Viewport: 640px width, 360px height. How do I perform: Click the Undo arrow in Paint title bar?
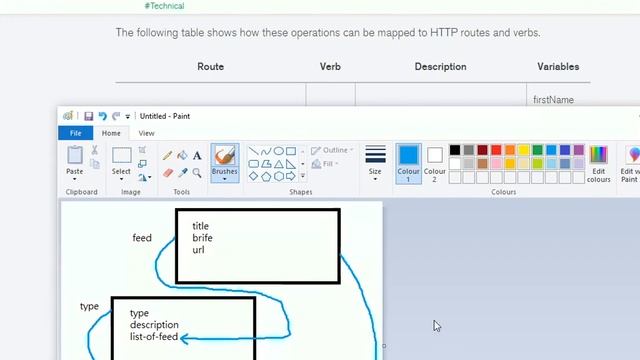[102, 116]
